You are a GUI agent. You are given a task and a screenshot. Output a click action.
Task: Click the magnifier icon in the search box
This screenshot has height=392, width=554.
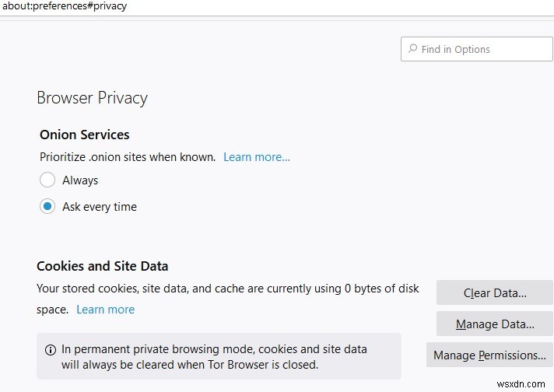(x=412, y=48)
